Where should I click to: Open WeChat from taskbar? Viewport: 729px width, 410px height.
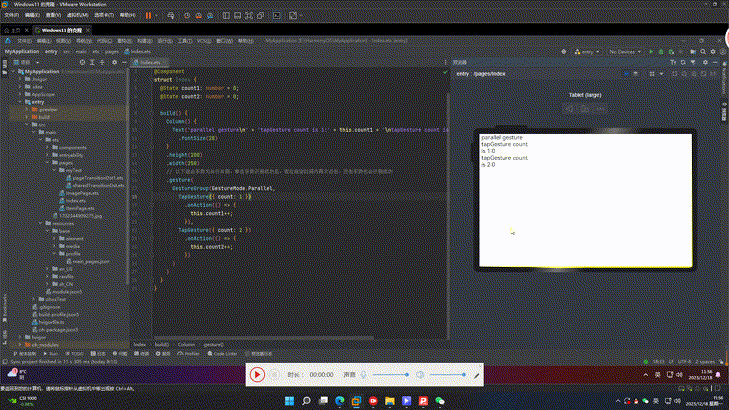[x=440, y=401]
